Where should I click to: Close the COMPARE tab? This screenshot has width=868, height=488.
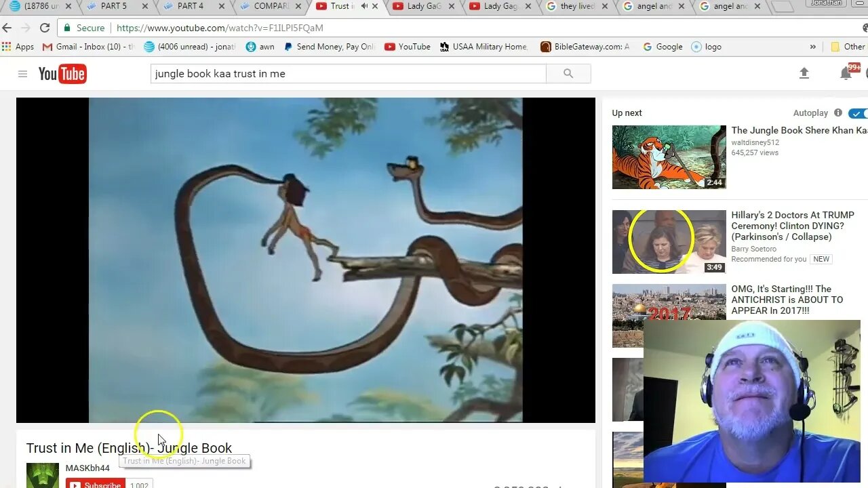click(298, 6)
